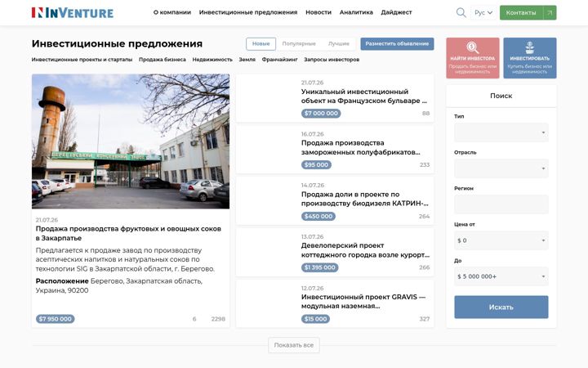Click the Поиск panel heading
Screen dimensions: 588x368
[x=501, y=96]
